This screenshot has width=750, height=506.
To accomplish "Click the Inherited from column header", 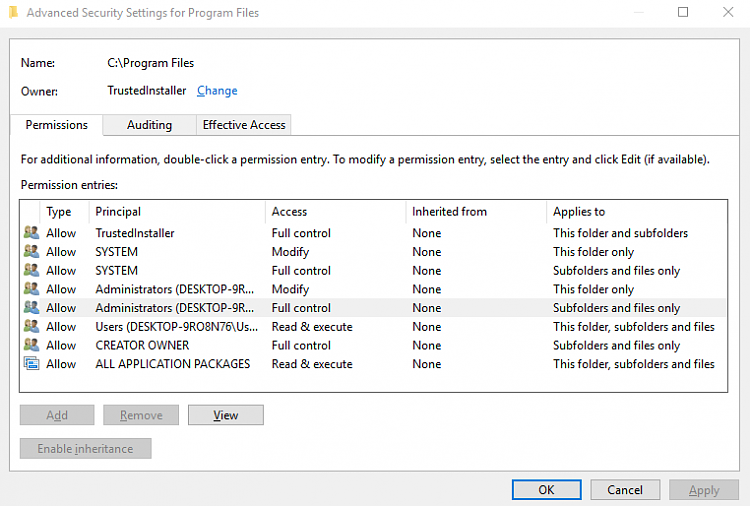I will (x=476, y=211).
